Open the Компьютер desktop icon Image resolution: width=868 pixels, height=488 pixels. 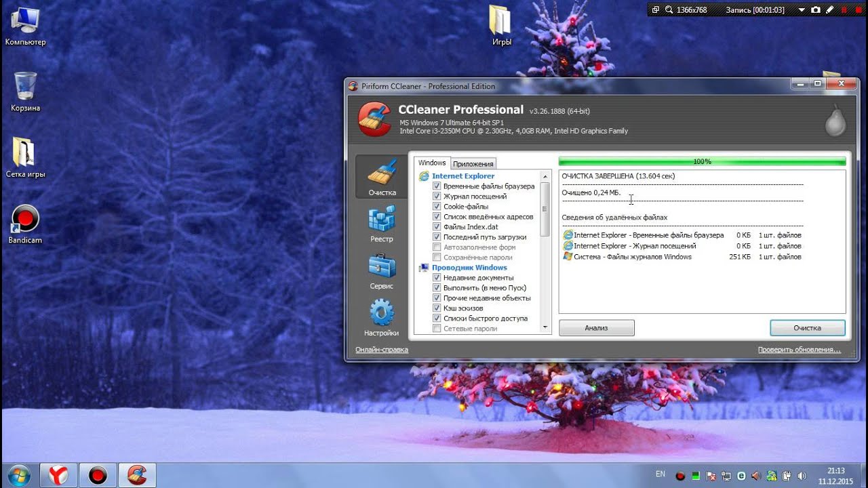coord(25,26)
